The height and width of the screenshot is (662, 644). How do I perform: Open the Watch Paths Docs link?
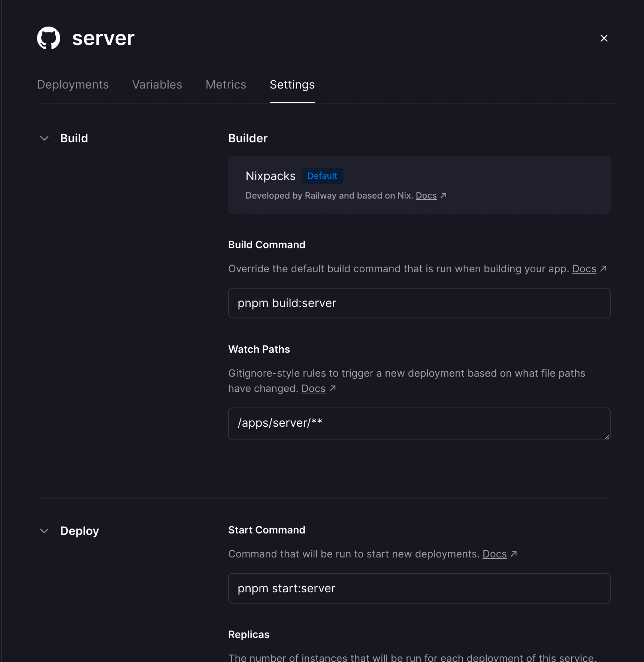313,389
